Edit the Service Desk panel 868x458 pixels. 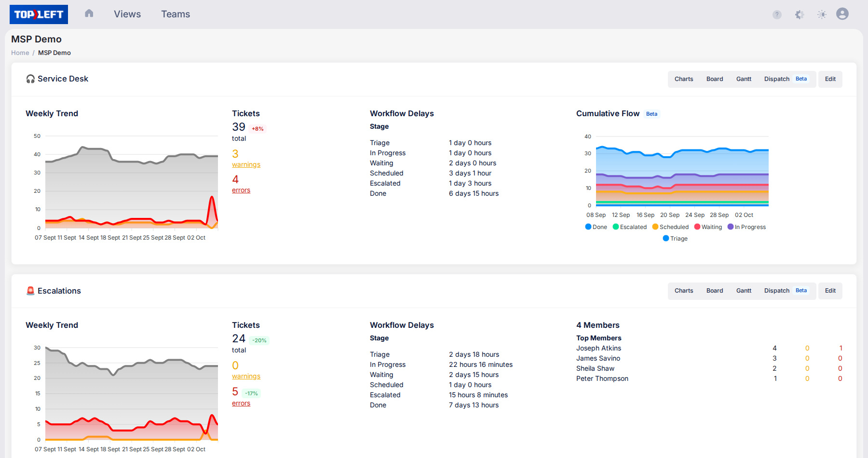coord(830,79)
